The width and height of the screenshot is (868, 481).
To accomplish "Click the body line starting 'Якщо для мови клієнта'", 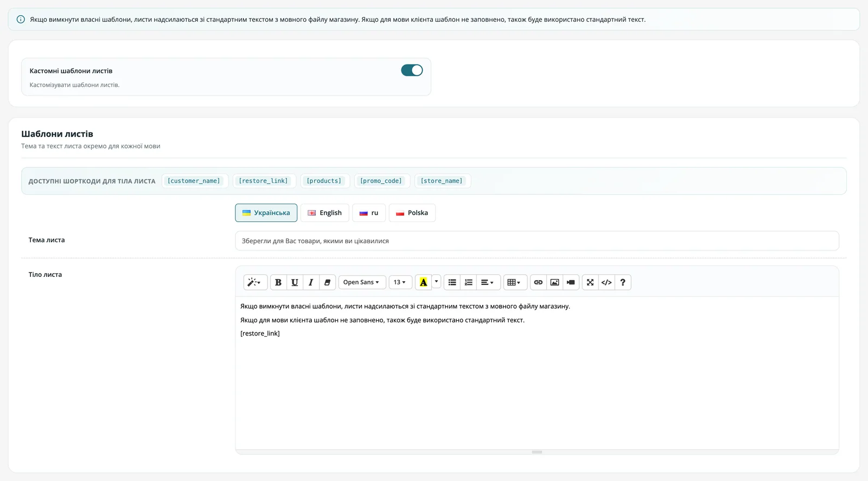I will 382,320.
